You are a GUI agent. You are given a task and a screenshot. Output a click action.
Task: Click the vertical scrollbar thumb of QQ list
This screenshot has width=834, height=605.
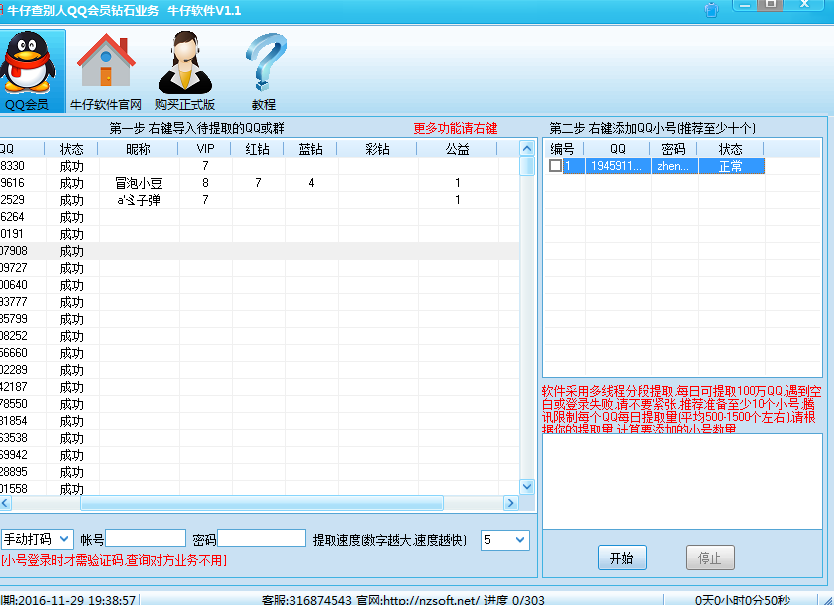tap(527, 166)
